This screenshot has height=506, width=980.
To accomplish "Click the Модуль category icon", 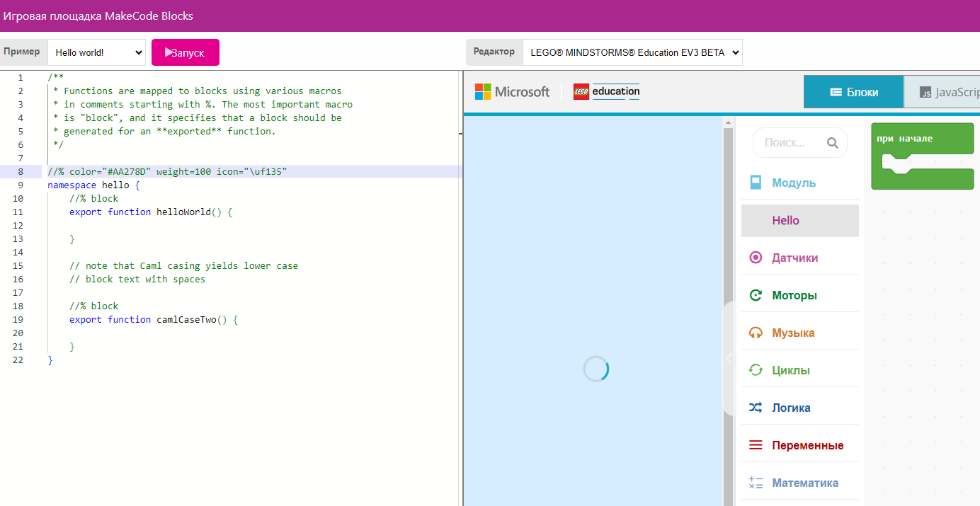I will tap(756, 182).
